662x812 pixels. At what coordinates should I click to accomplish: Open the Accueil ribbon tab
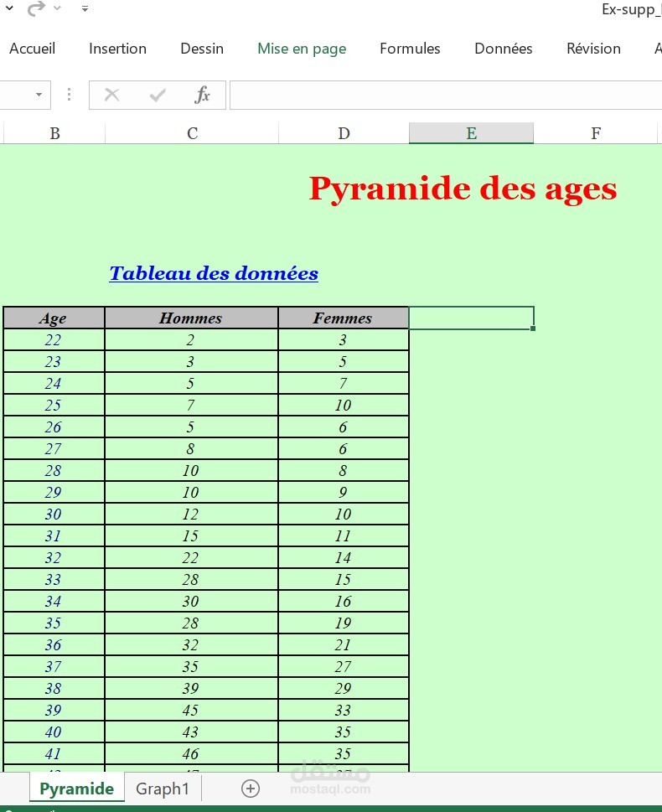pyautogui.click(x=32, y=49)
